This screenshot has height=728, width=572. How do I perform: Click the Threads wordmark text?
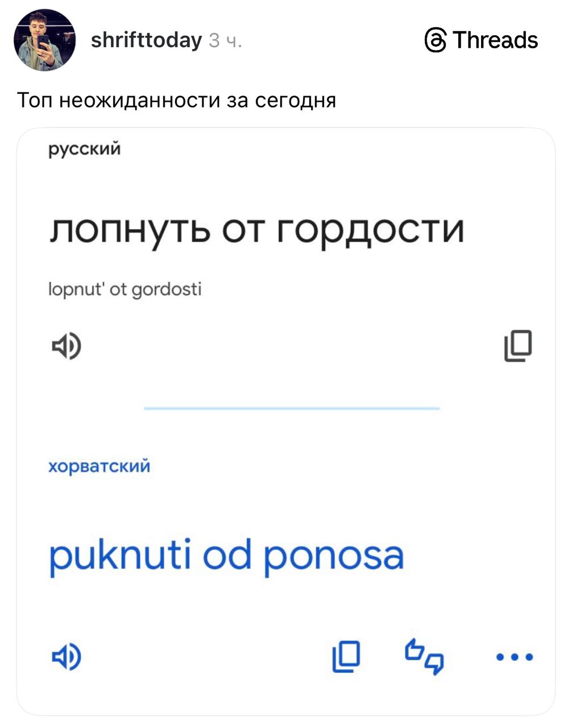tap(495, 40)
